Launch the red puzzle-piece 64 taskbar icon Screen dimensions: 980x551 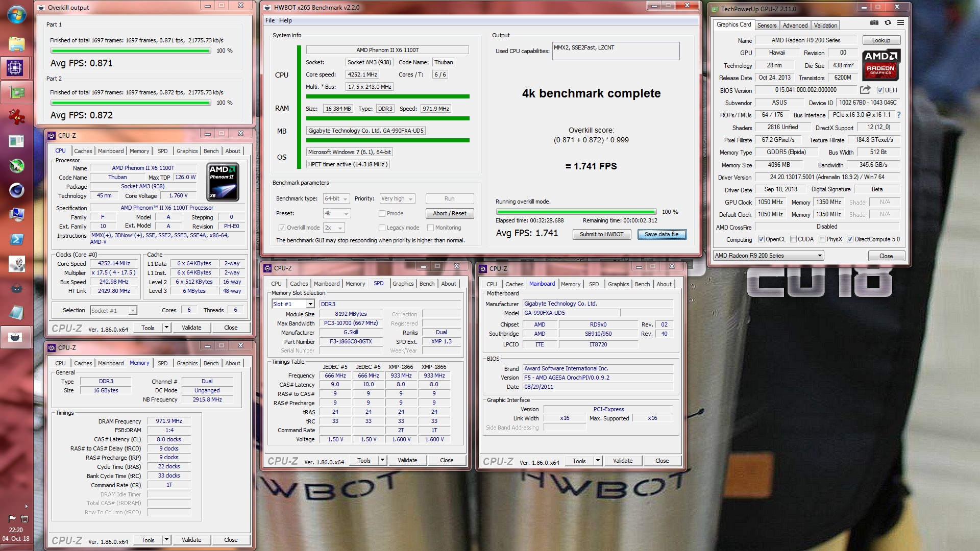(x=16, y=117)
